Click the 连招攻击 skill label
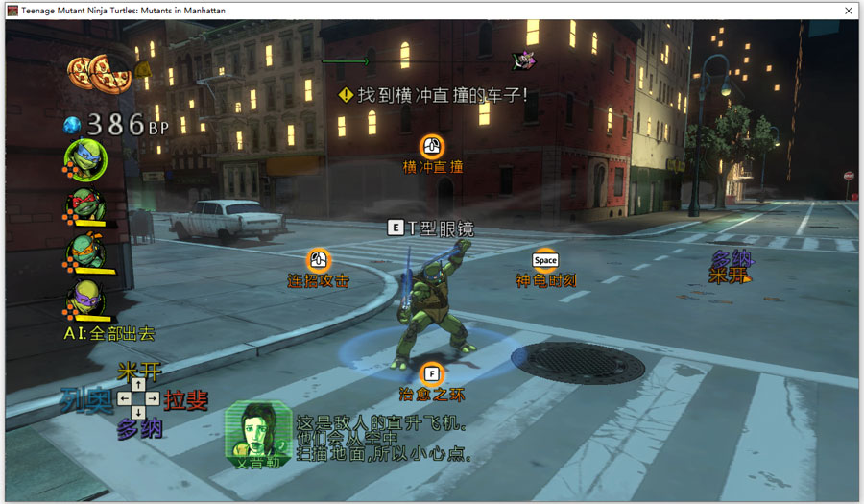This screenshot has width=864, height=504. coord(319,281)
